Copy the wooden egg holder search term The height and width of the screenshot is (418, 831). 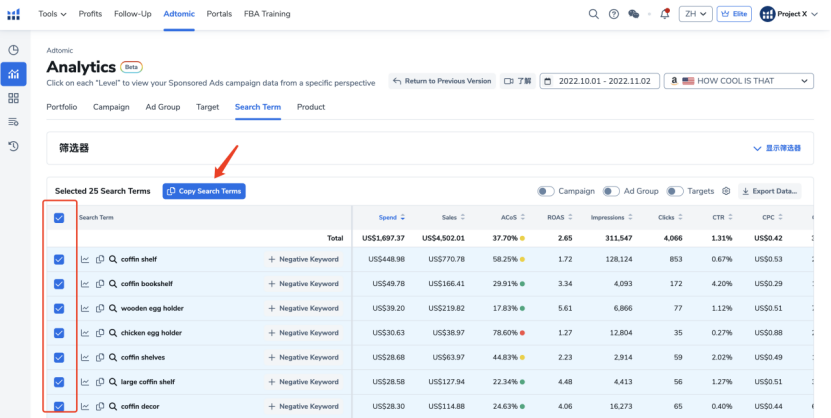[100, 308]
